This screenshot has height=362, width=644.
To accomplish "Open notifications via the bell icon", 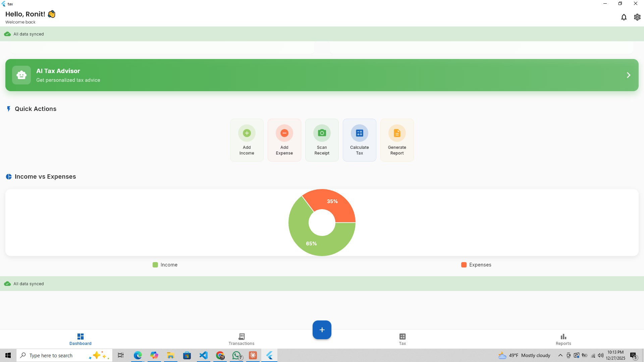I will click(x=624, y=17).
